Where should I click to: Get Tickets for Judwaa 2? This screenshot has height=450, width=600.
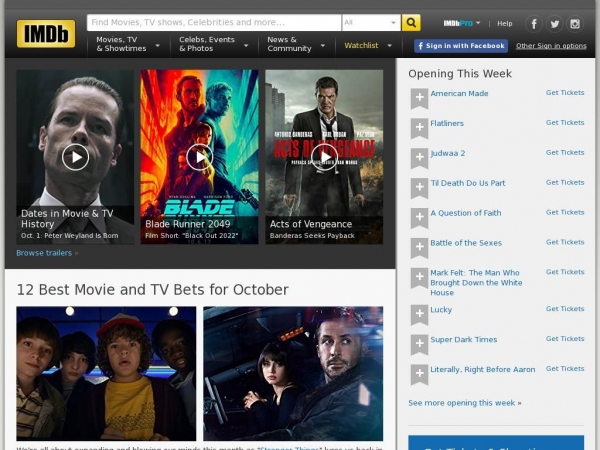click(565, 152)
